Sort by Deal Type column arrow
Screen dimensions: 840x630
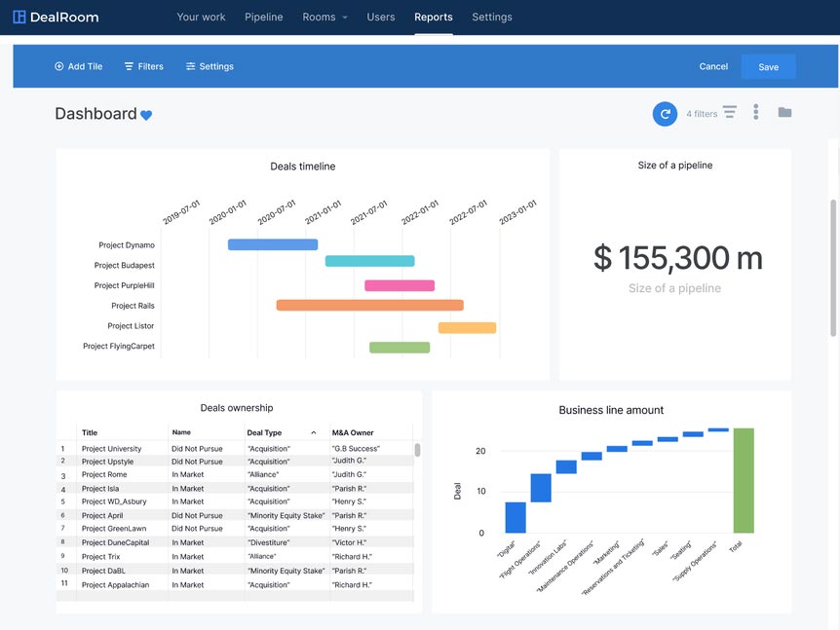click(314, 432)
